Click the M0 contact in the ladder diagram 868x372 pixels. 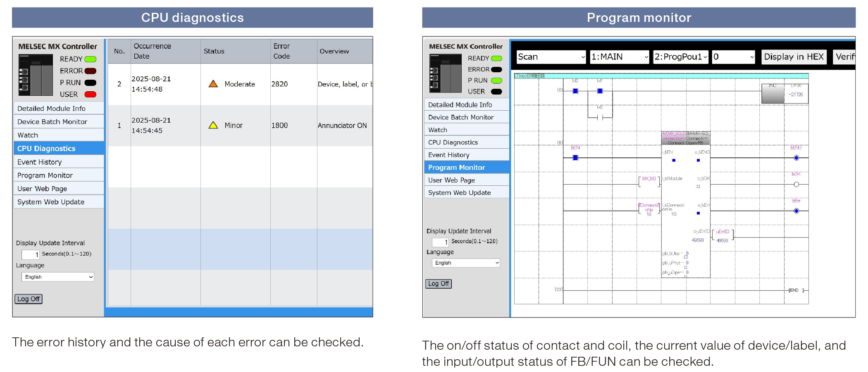pyautogui.click(x=575, y=91)
